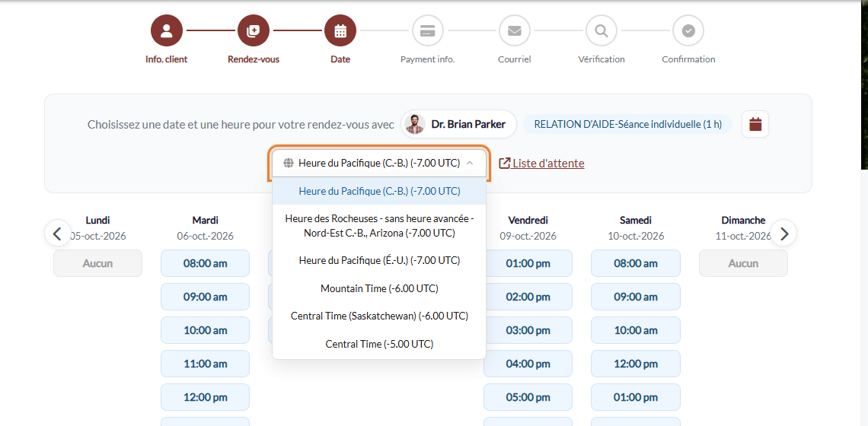Choose Heure du Pacifique (É.-U.) option
868x426 pixels.
click(x=379, y=260)
